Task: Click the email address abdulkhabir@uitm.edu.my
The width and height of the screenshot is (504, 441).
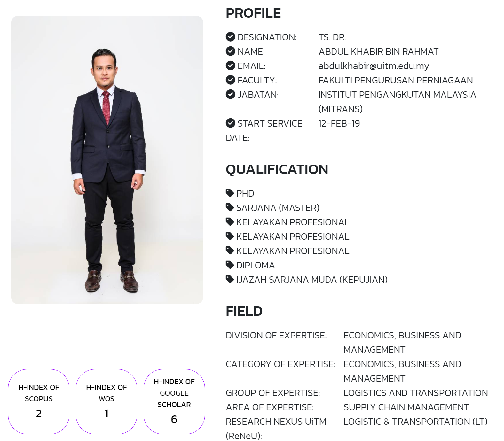Action: coord(374,66)
